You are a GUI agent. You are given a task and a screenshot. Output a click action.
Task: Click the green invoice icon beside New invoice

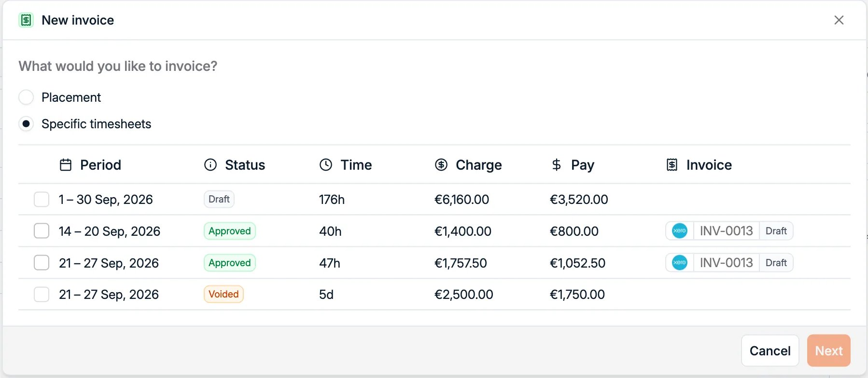26,20
